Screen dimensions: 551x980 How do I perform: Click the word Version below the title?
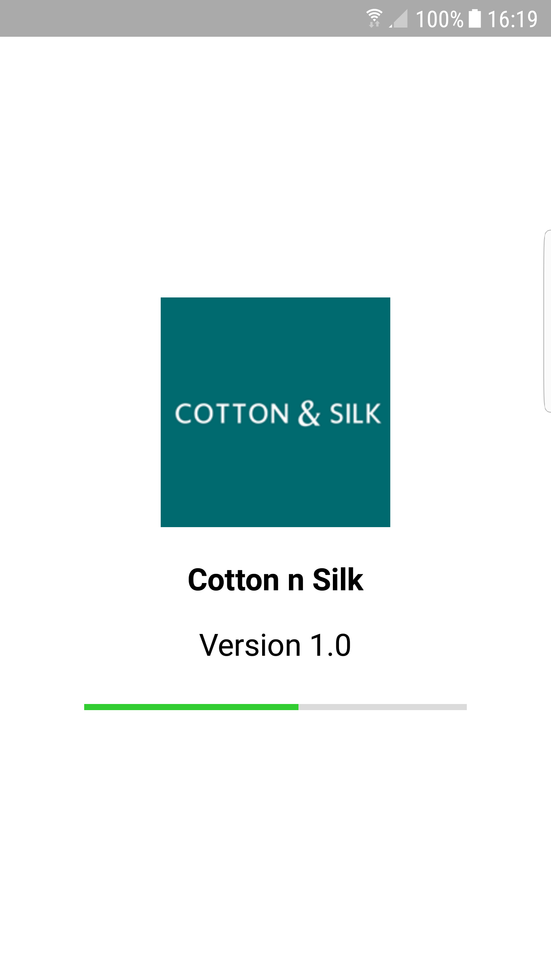[x=250, y=645]
